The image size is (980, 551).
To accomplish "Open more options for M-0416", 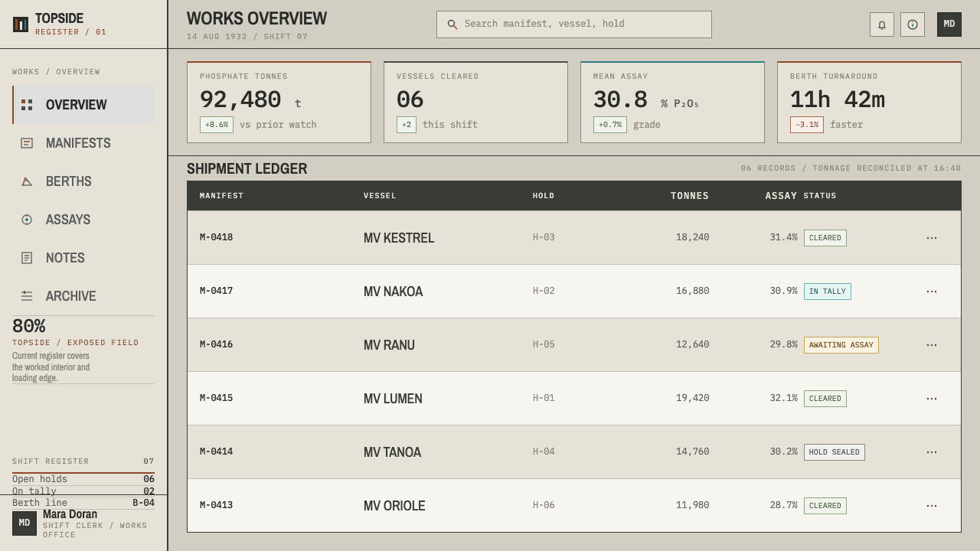I will pyautogui.click(x=932, y=345).
